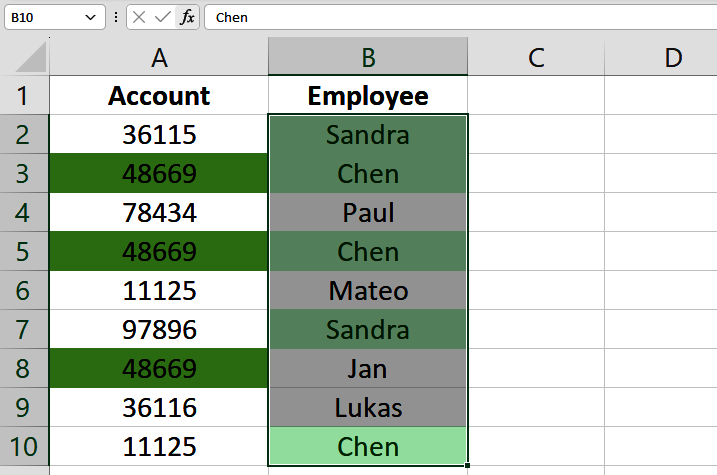
Task: Click the Employee header cell
Action: [368, 96]
